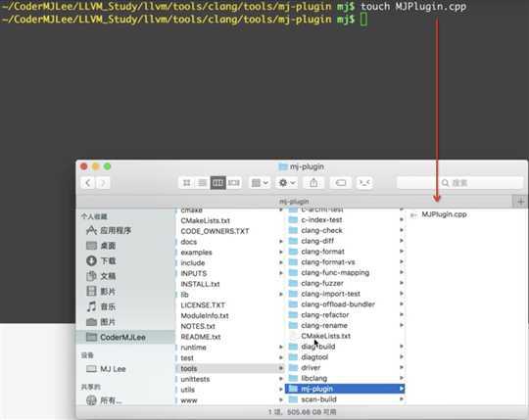This screenshot has height=420, width=529.
Task: Go back in Finder navigation
Action: coord(88,183)
